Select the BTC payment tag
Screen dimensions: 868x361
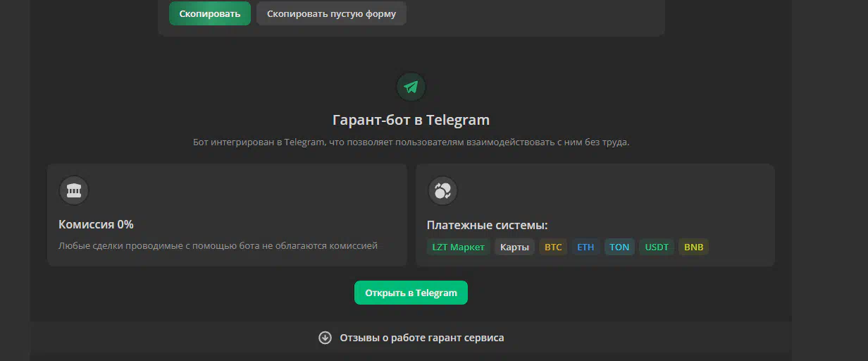pyautogui.click(x=553, y=247)
